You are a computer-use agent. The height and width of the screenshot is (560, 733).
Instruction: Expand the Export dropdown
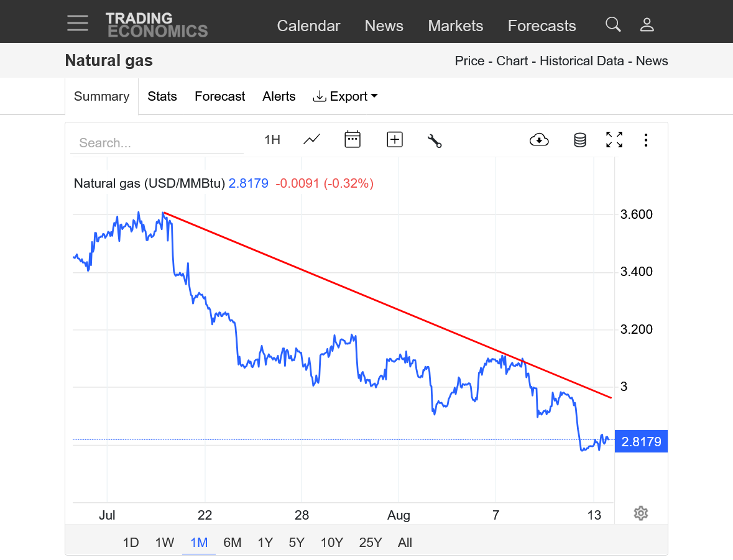(x=346, y=96)
